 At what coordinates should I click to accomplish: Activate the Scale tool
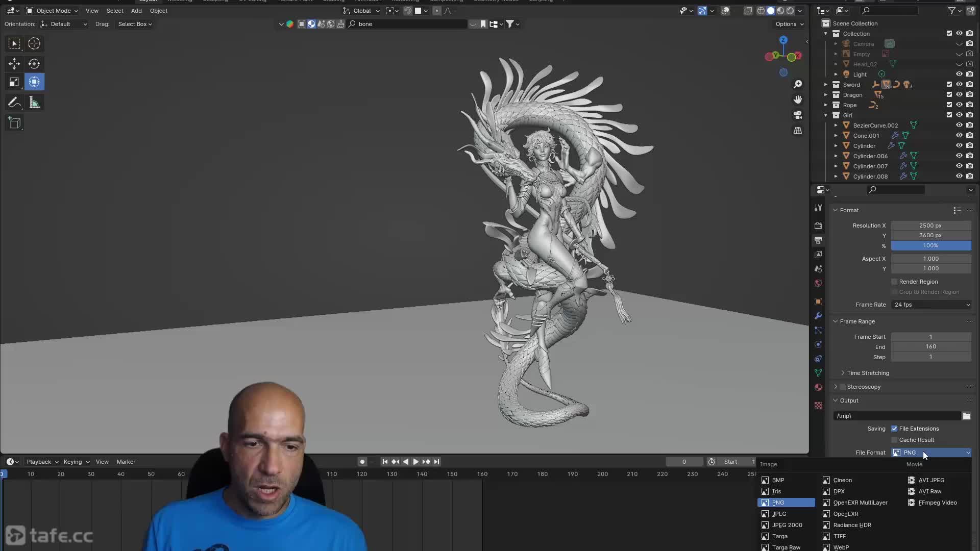pos(14,82)
